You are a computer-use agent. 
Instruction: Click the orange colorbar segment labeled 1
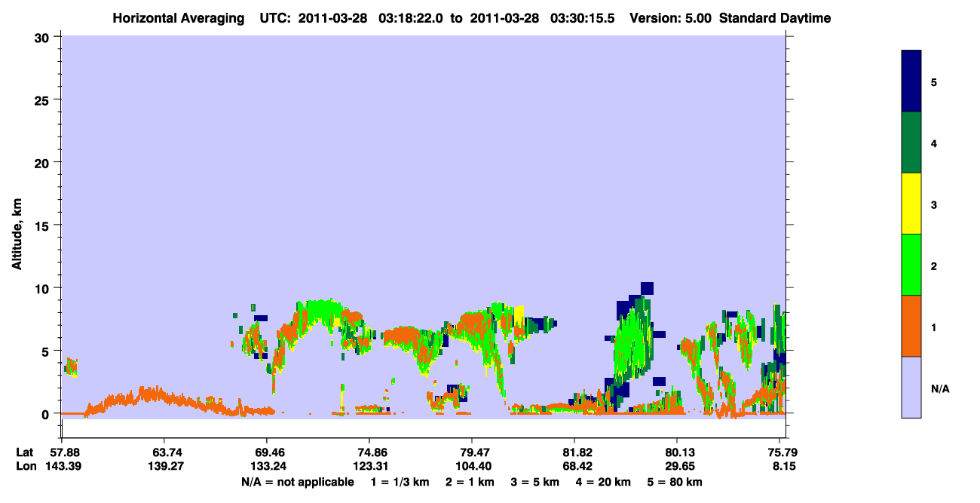coord(911,326)
